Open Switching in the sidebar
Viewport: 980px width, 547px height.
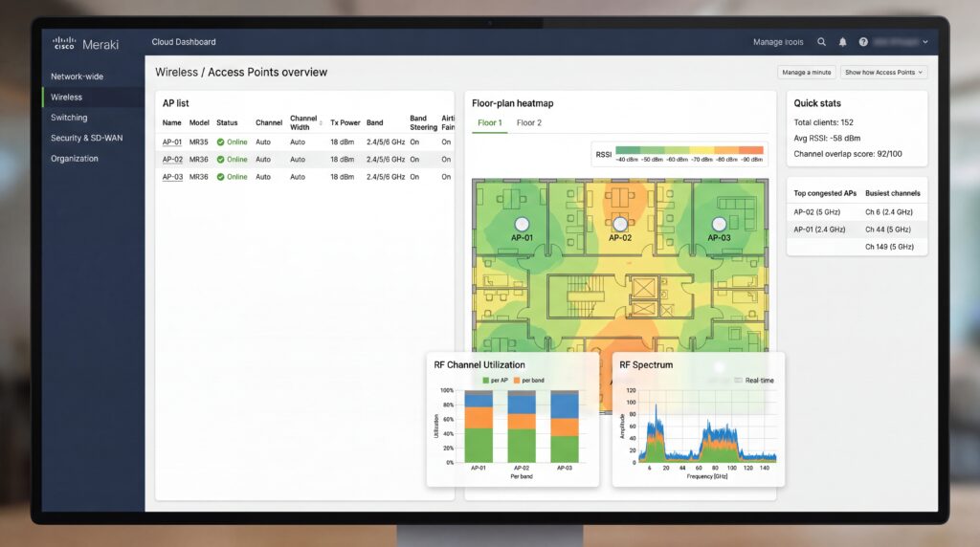(69, 118)
